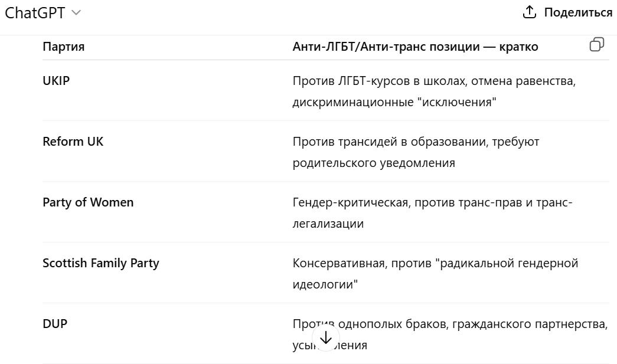The height and width of the screenshot is (364, 617).
Task: Select the Party of Women cell
Action: 88,202
